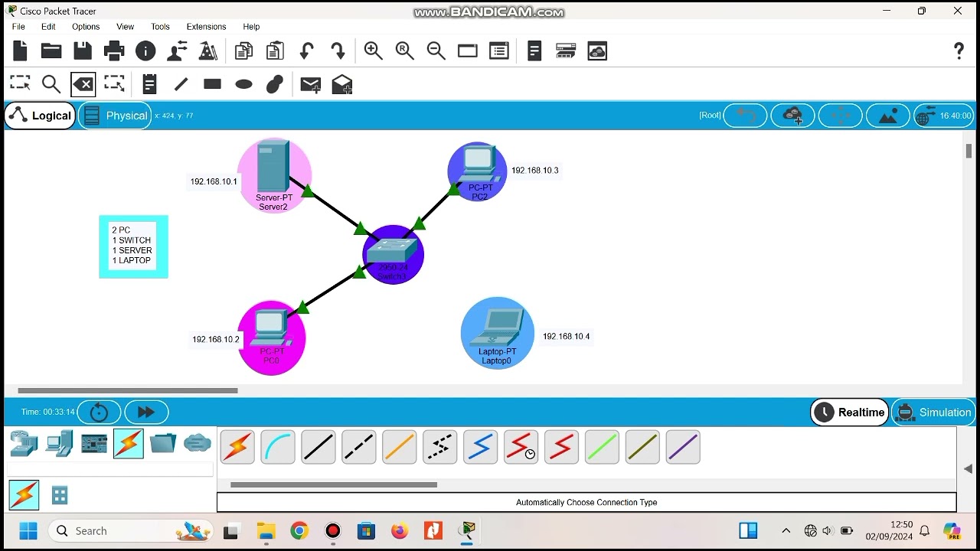This screenshot has width=980, height=551.
Task: Select the Network Devices category
Action: tap(24, 444)
